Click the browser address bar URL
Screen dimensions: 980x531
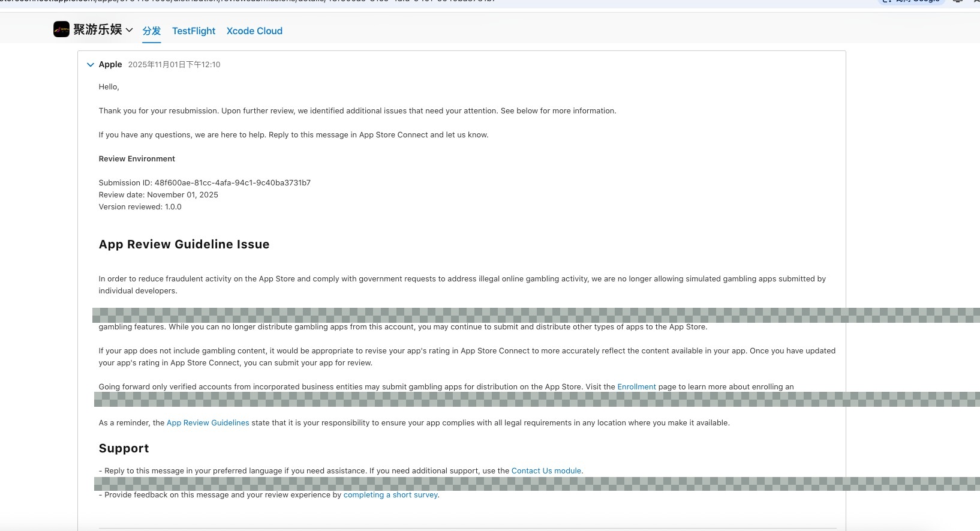click(x=248, y=2)
